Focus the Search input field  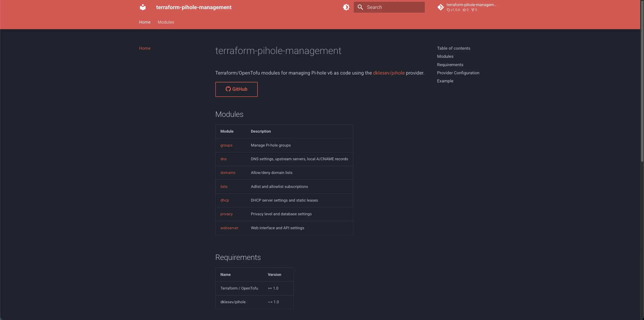(389, 7)
